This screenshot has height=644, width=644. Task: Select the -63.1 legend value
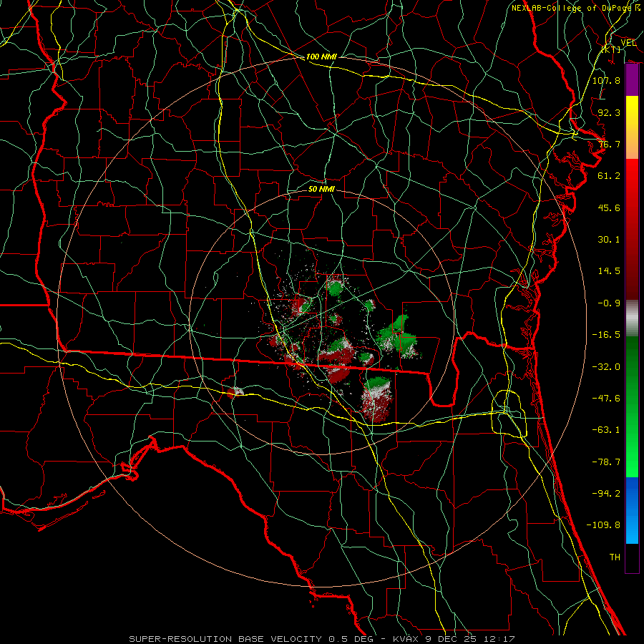606,430
